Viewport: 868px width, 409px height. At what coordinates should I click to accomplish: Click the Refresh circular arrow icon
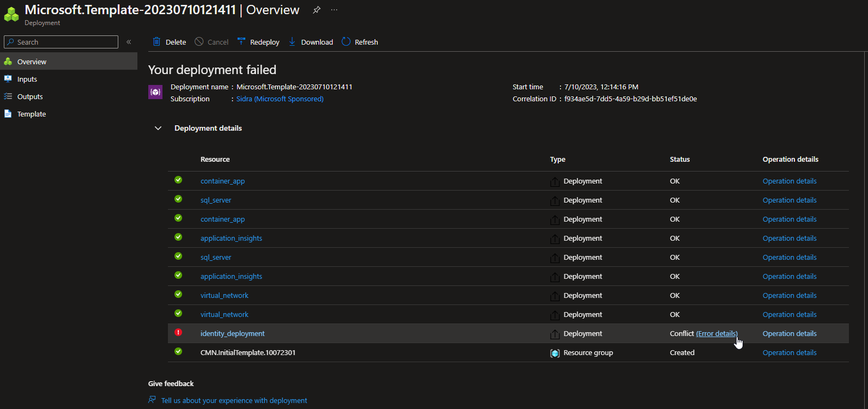click(346, 42)
